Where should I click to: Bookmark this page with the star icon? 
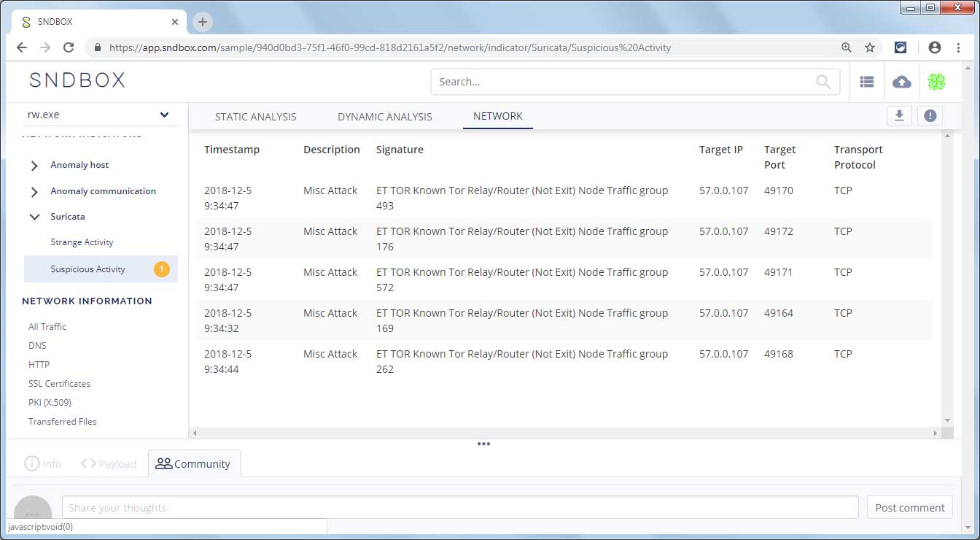870,47
